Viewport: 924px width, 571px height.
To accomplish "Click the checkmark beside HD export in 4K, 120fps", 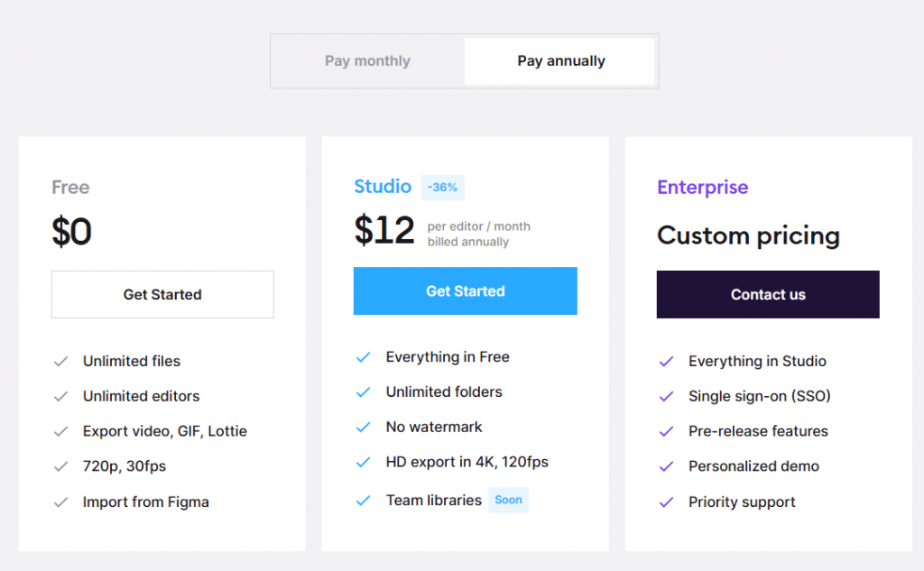I will (x=364, y=462).
